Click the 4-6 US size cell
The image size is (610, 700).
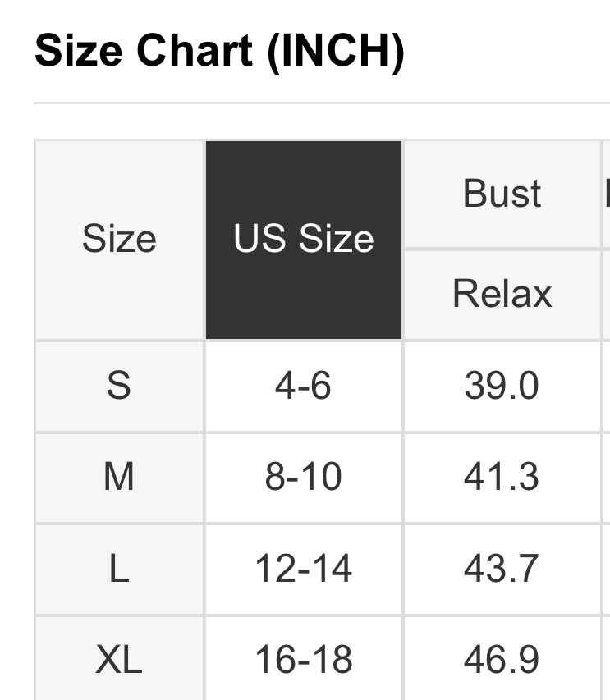(304, 386)
